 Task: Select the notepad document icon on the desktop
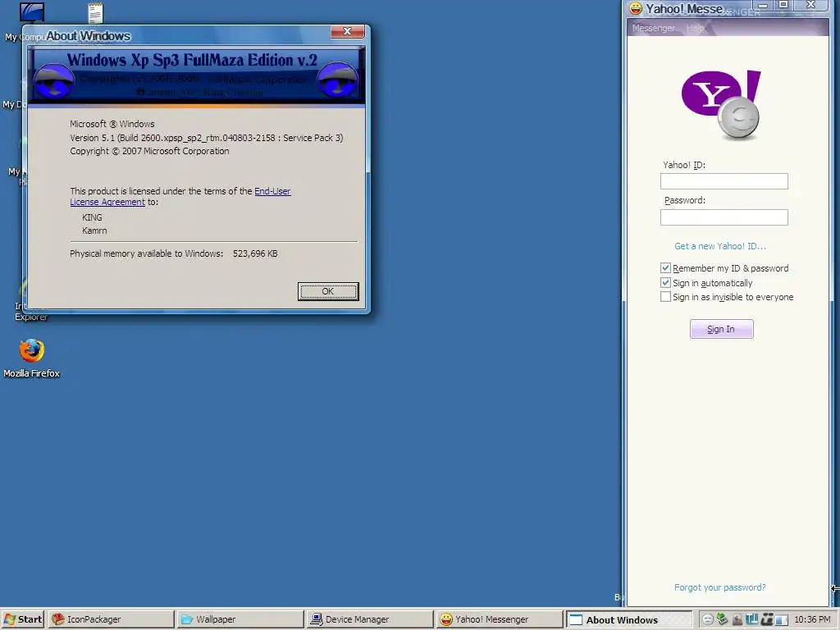point(95,13)
